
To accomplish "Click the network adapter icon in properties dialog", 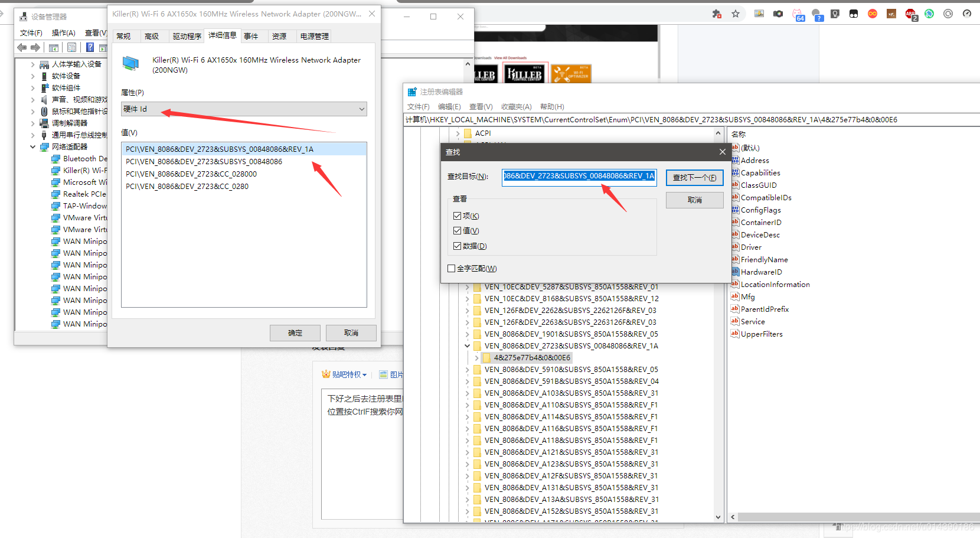I will coord(130,63).
